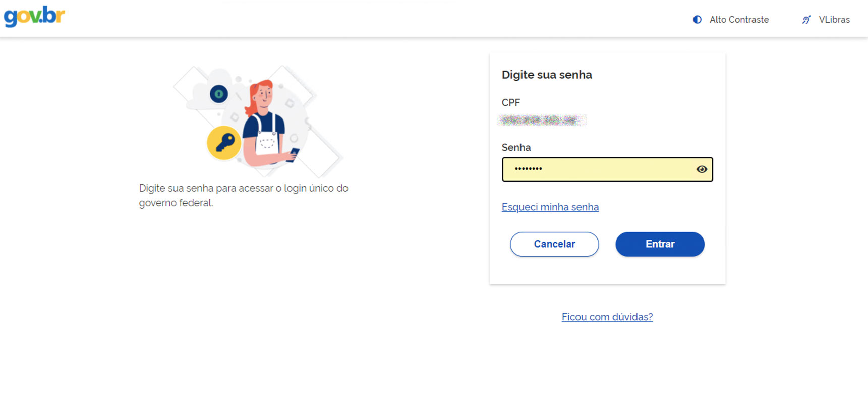Click the Digite sua senha heading
The width and height of the screenshot is (868, 419).
547,74
